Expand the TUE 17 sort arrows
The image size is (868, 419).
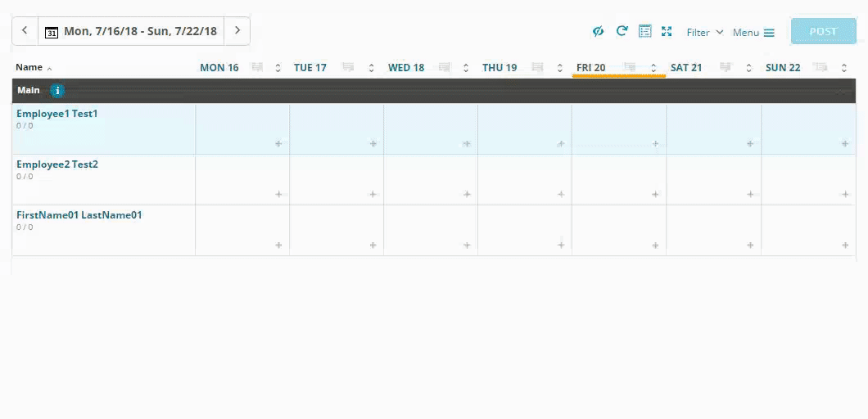pyautogui.click(x=372, y=68)
